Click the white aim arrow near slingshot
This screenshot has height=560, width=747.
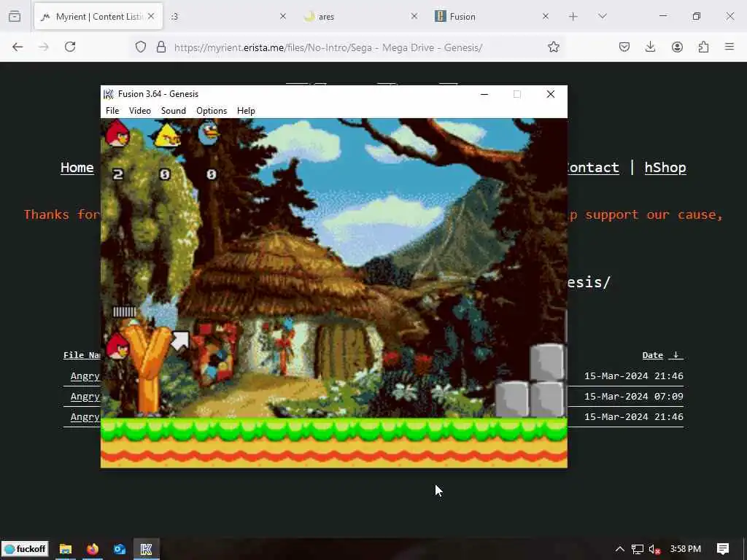(180, 341)
